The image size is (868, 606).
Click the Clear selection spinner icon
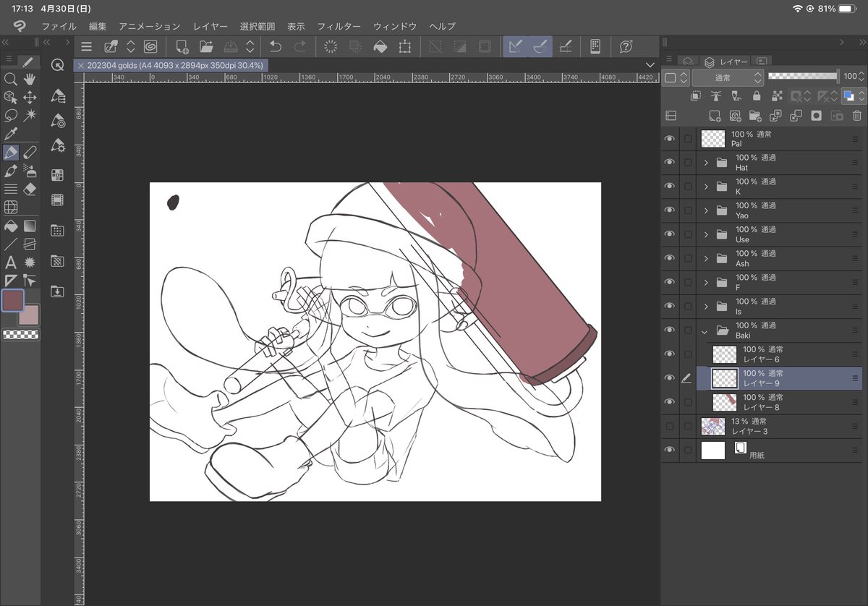tap(331, 47)
